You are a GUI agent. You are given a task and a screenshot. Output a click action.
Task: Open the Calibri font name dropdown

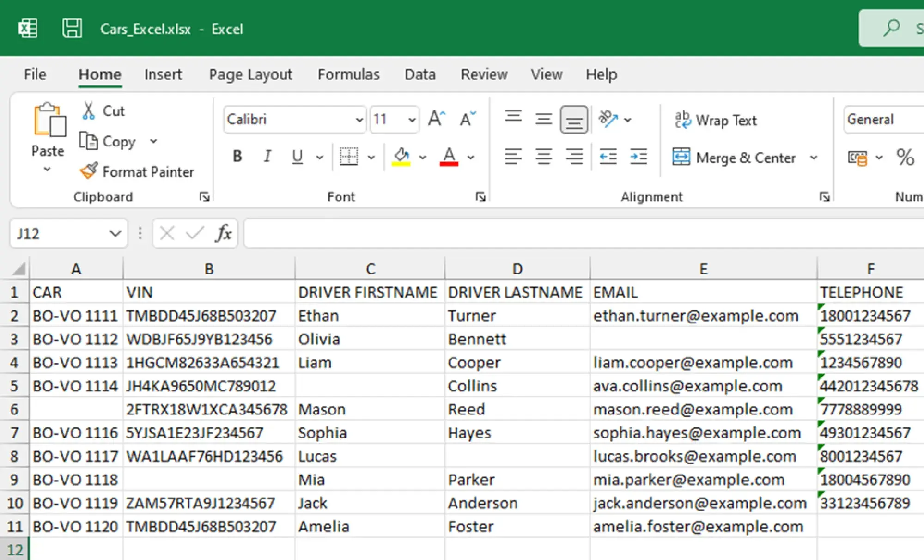(359, 120)
